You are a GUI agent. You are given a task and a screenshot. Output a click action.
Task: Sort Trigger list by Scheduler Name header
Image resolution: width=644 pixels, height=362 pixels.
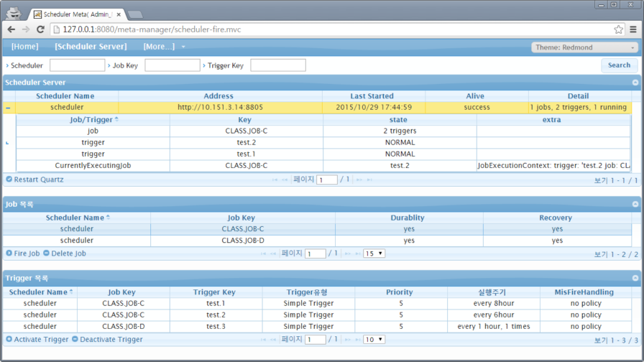coord(40,292)
